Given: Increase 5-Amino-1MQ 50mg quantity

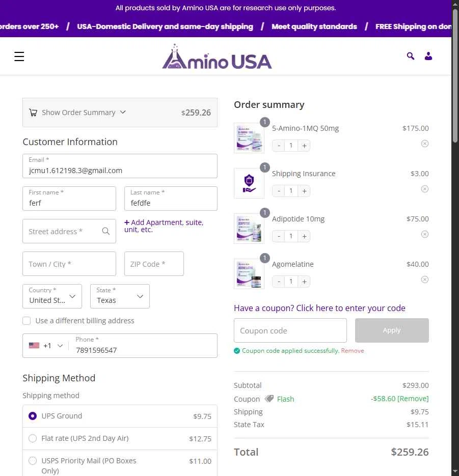Looking at the screenshot, I should click(304, 146).
